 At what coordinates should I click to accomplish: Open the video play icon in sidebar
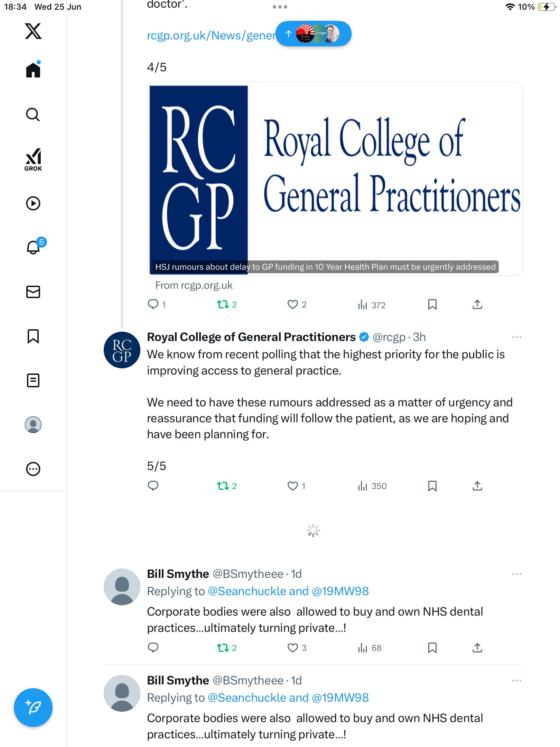33,203
